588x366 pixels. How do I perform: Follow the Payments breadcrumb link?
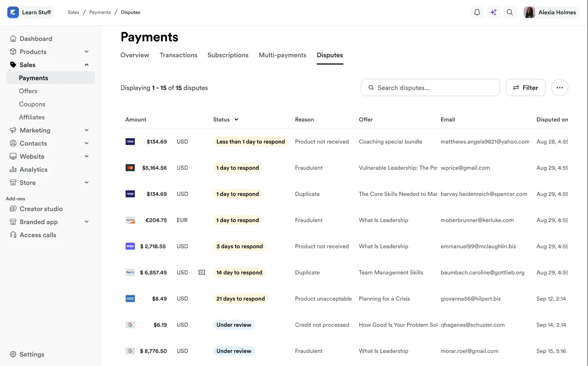point(99,12)
